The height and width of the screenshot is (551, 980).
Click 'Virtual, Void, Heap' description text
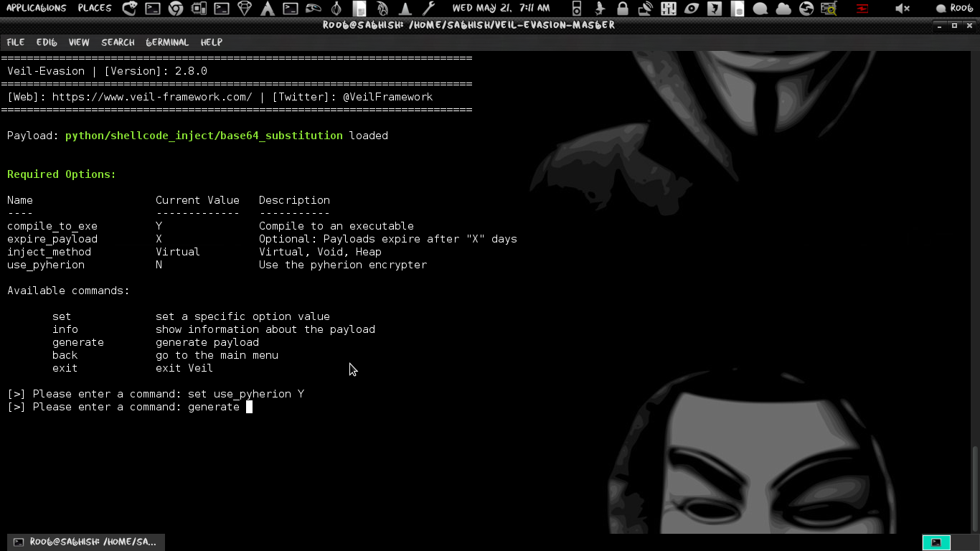tap(320, 252)
